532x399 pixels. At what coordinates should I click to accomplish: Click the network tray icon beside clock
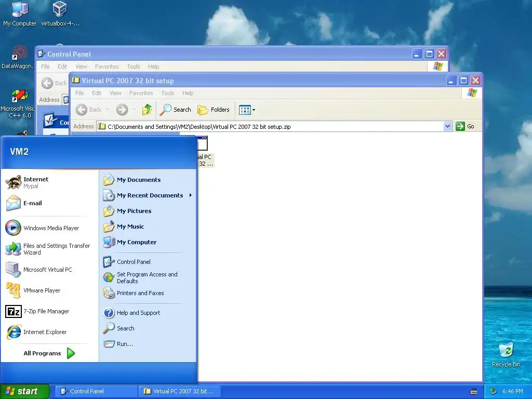coord(494,391)
